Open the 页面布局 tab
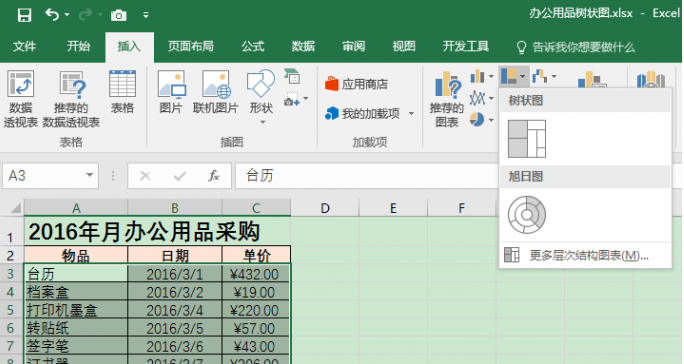Image resolution: width=684 pixels, height=364 pixels. (191, 46)
